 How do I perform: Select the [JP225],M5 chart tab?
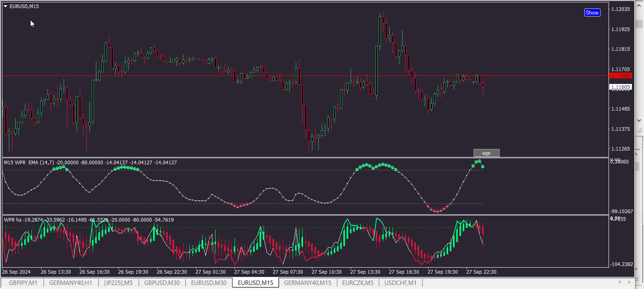[118, 283]
